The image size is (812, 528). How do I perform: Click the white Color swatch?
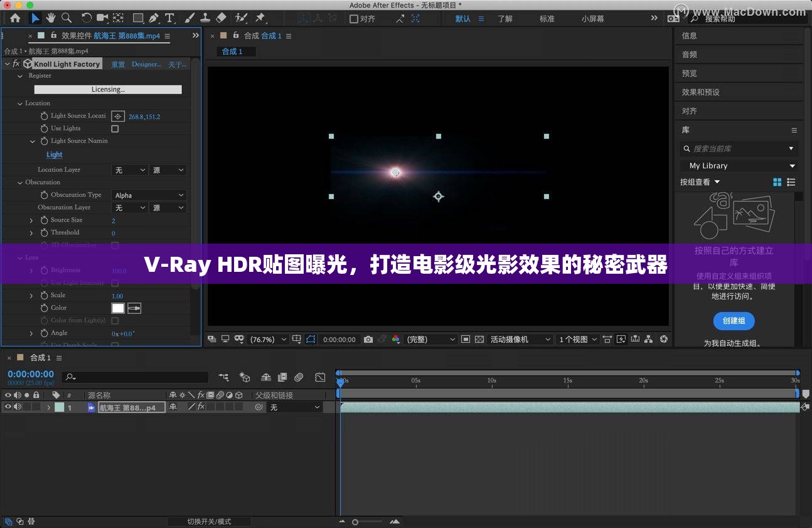118,308
